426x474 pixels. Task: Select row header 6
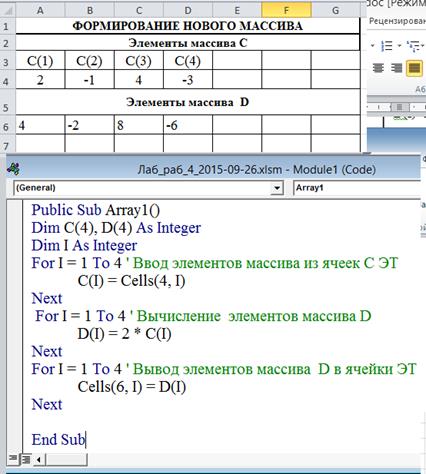point(7,126)
